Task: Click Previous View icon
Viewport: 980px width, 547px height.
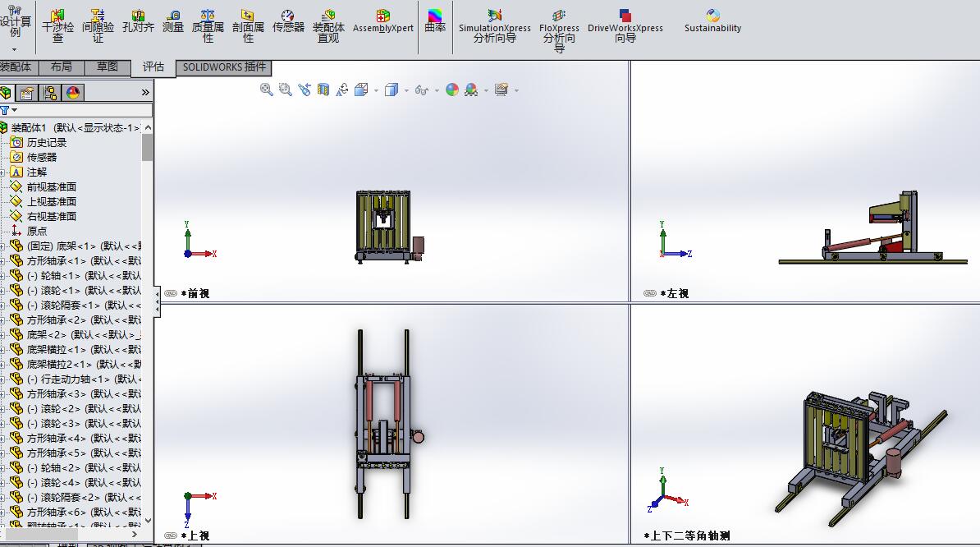Action: tap(305, 90)
